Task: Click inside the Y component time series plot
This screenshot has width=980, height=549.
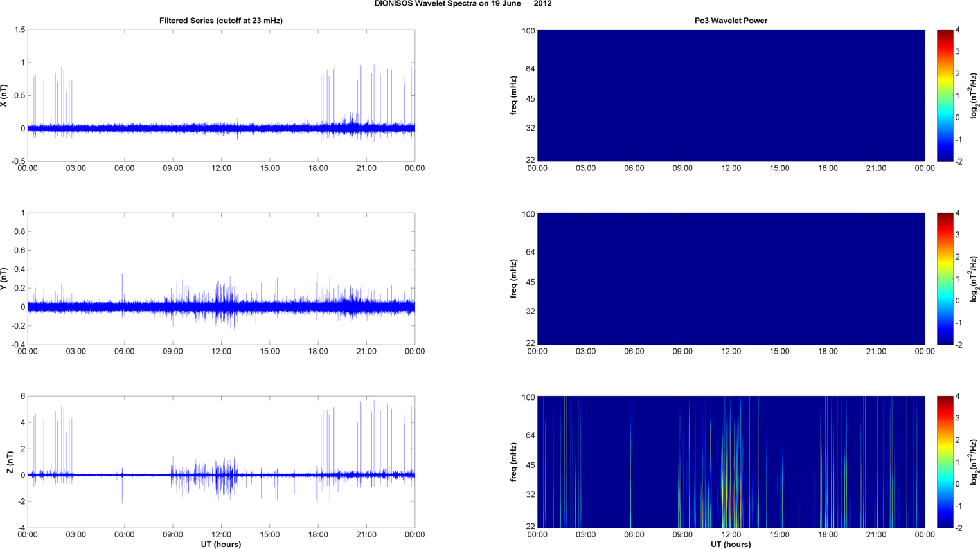Action: click(x=221, y=278)
